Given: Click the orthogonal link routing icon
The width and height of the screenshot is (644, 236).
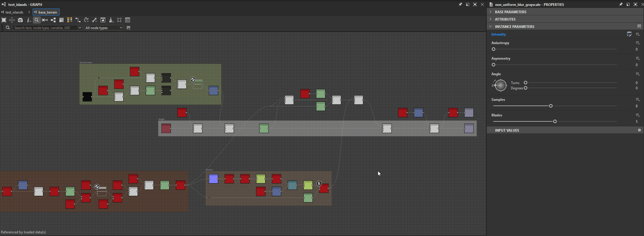Looking at the screenshot, I should pos(78,20).
